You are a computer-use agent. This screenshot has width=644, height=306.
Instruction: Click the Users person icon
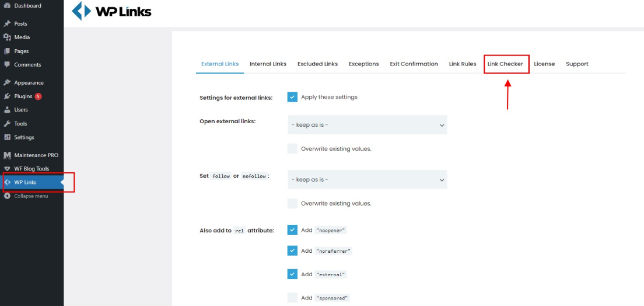click(7, 110)
